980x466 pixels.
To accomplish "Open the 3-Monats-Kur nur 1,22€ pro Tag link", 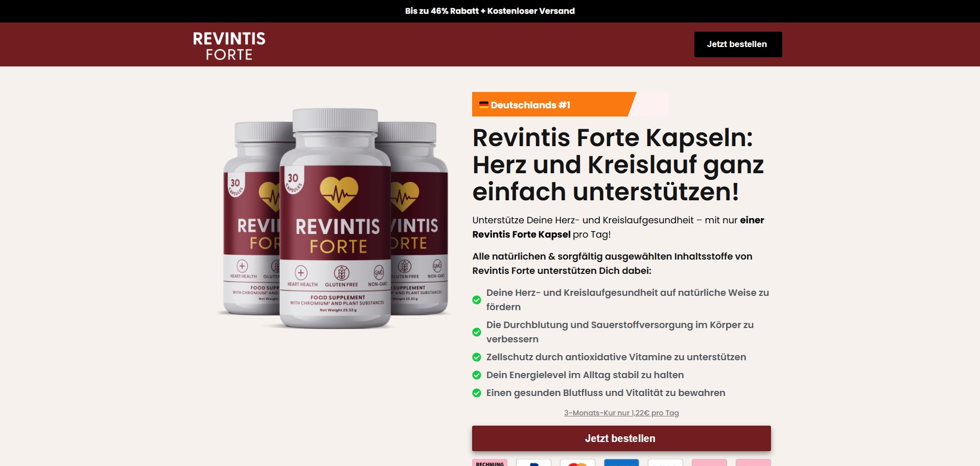I will click(621, 413).
